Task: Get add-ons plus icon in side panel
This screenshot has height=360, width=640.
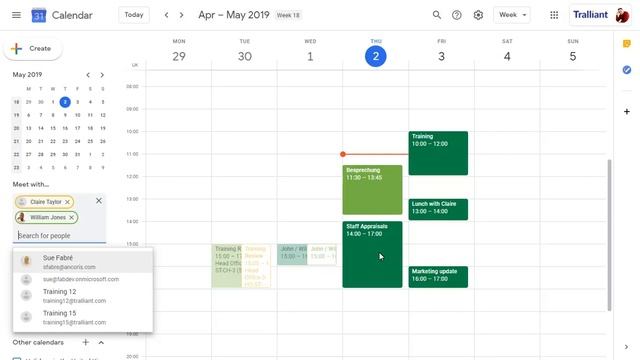Action: point(627,111)
